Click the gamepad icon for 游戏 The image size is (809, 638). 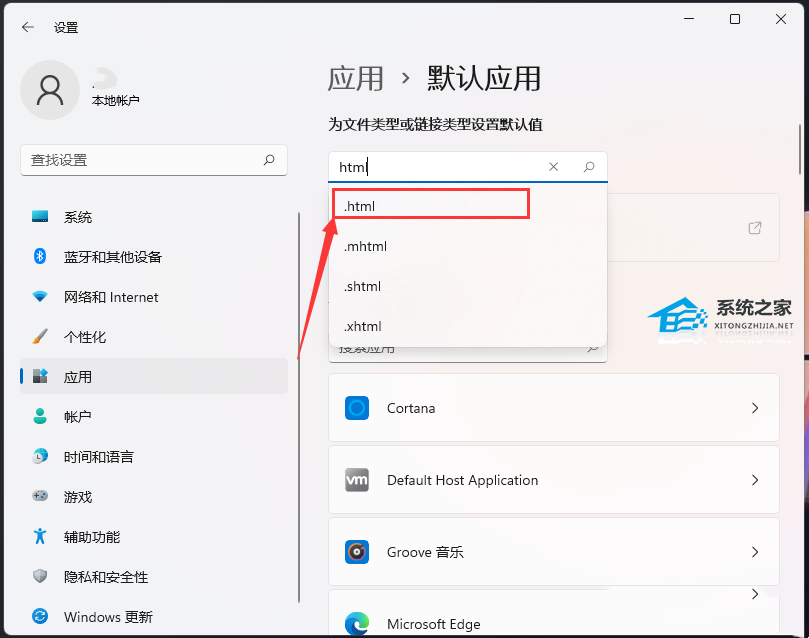(x=40, y=496)
